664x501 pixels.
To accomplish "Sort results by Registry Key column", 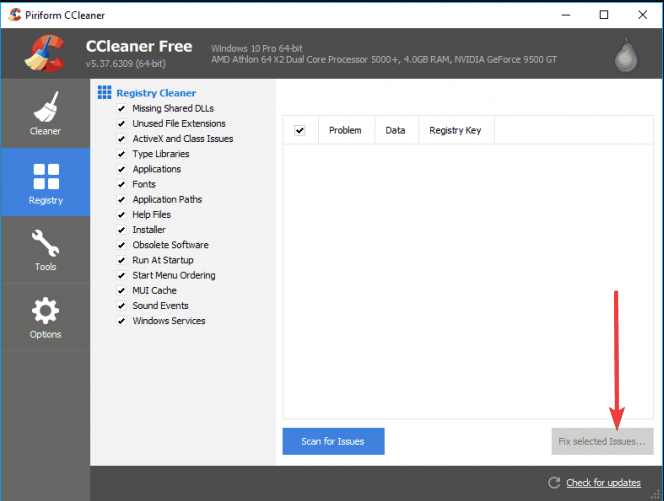I will tap(456, 130).
